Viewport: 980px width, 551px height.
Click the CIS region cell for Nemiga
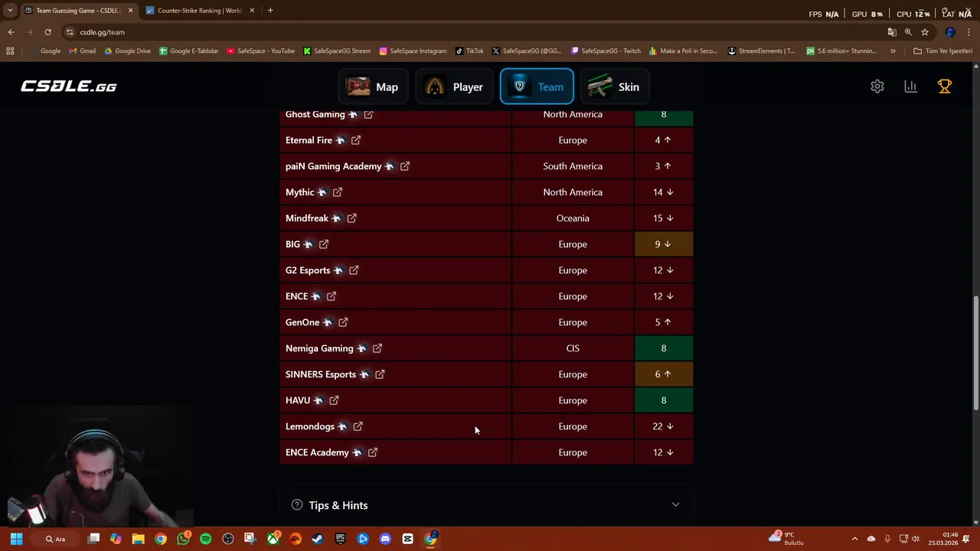pos(573,348)
